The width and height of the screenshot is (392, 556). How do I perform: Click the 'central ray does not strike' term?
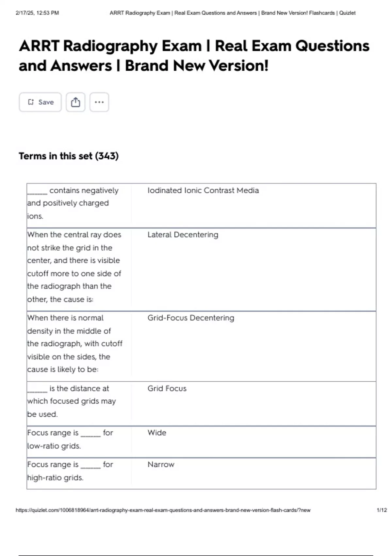tap(74, 267)
